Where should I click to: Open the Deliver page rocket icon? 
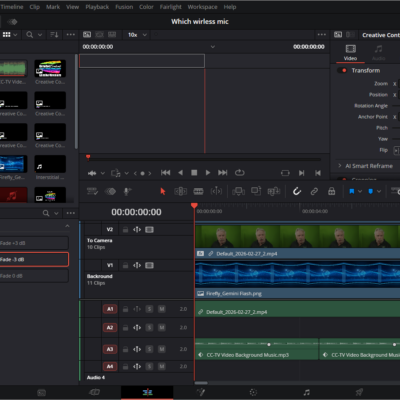pyautogui.click(x=359, y=392)
